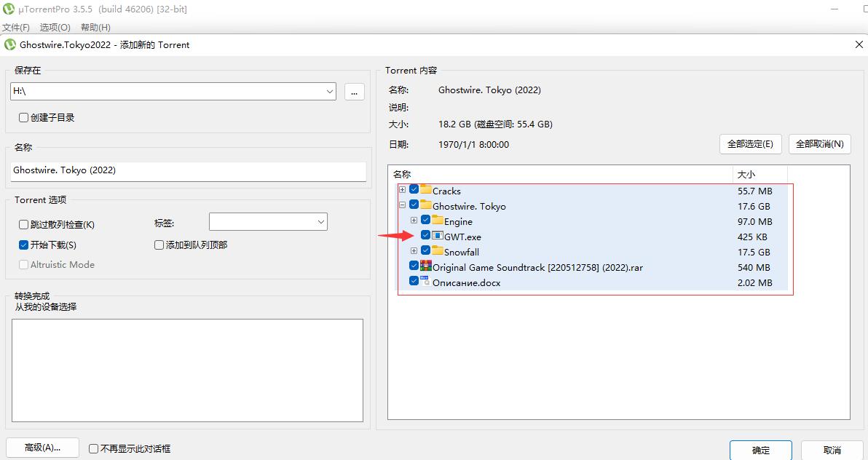
Task: Click the ... browse folder button
Action: [x=354, y=92]
